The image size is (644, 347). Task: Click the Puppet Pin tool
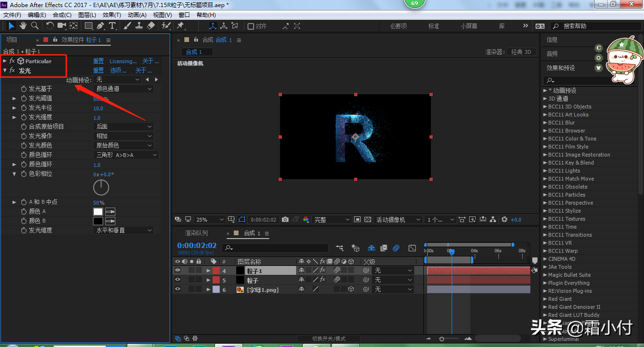[180, 25]
